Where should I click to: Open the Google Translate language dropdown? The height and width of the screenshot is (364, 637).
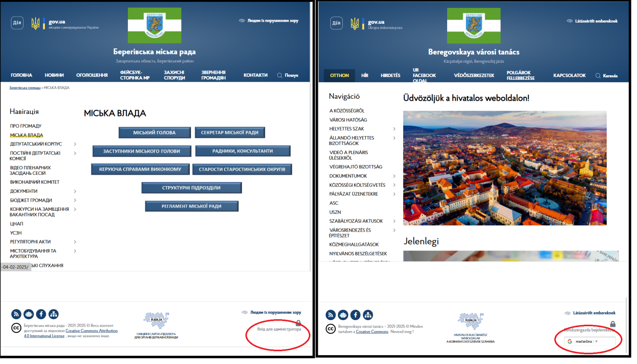point(589,341)
